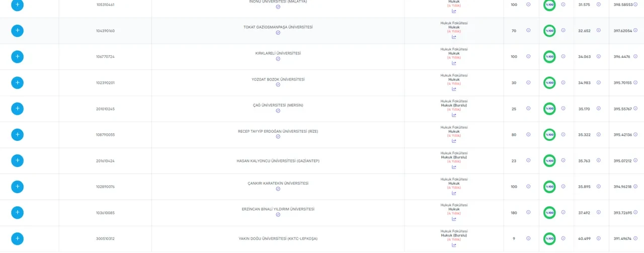Click info icon next to quota 180
644x253 pixels.
point(528,212)
